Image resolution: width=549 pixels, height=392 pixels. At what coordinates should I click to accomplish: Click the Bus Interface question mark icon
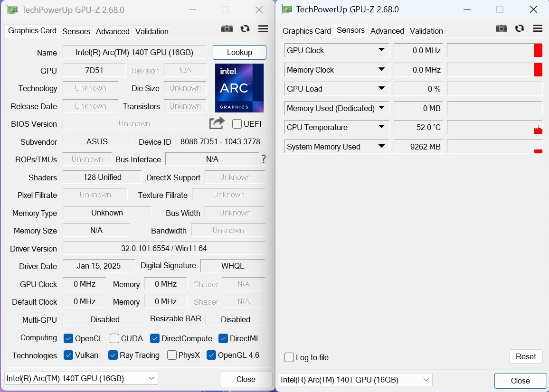pyautogui.click(x=264, y=159)
